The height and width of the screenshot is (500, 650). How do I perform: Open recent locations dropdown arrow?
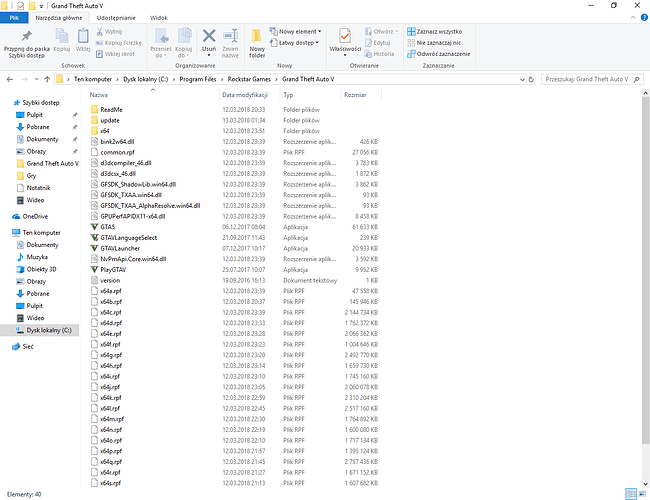(36, 79)
